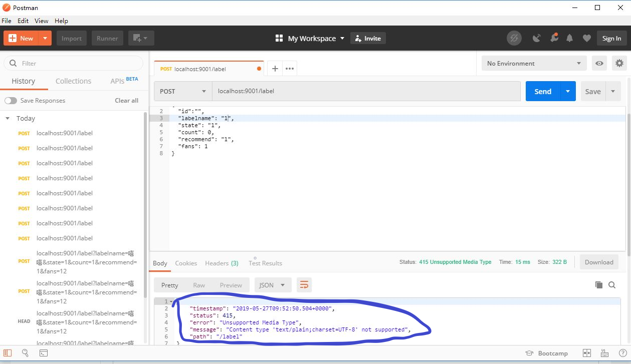Open the JSON format dropdown
This screenshot has width=631, height=364.
tap(273, 285)
